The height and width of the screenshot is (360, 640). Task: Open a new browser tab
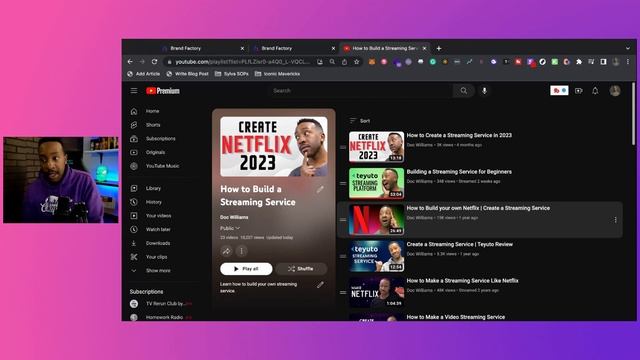pos(439,49)
